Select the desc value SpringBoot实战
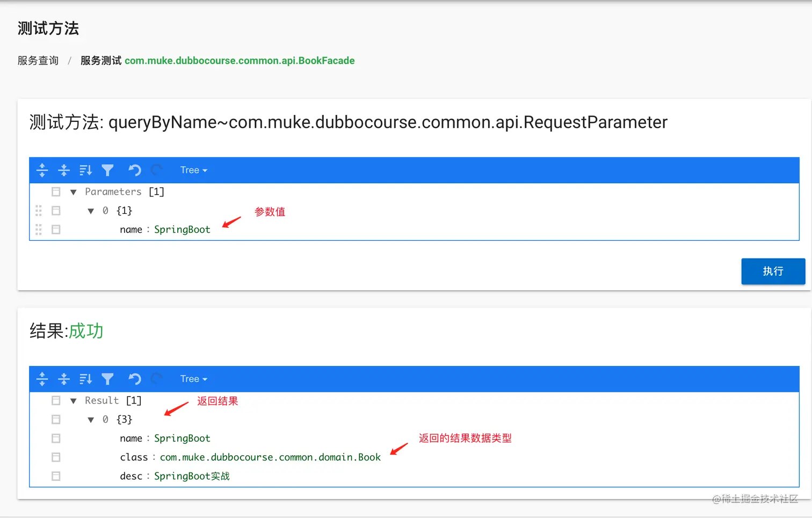The height and width of the screenshot is (518, 812). click(192, 476)
